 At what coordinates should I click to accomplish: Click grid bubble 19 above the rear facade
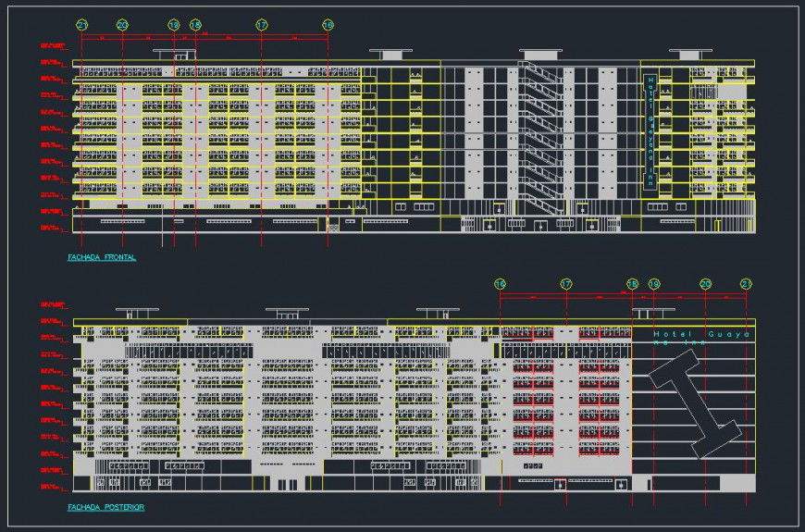(x=653, y=284)
